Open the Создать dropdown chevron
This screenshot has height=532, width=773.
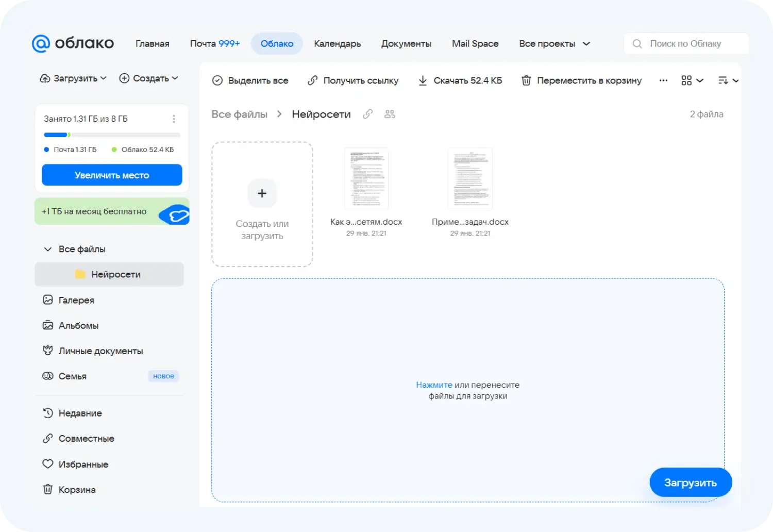[176, 78]
